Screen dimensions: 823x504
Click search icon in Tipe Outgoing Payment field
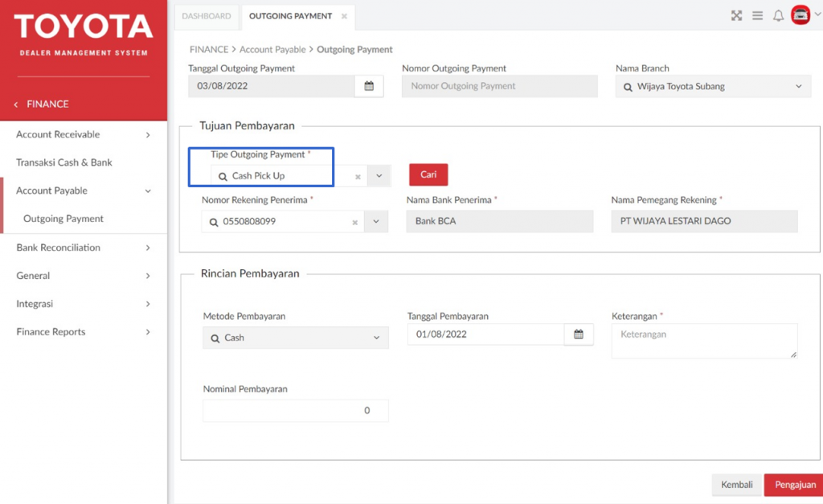tap(223, 176)
